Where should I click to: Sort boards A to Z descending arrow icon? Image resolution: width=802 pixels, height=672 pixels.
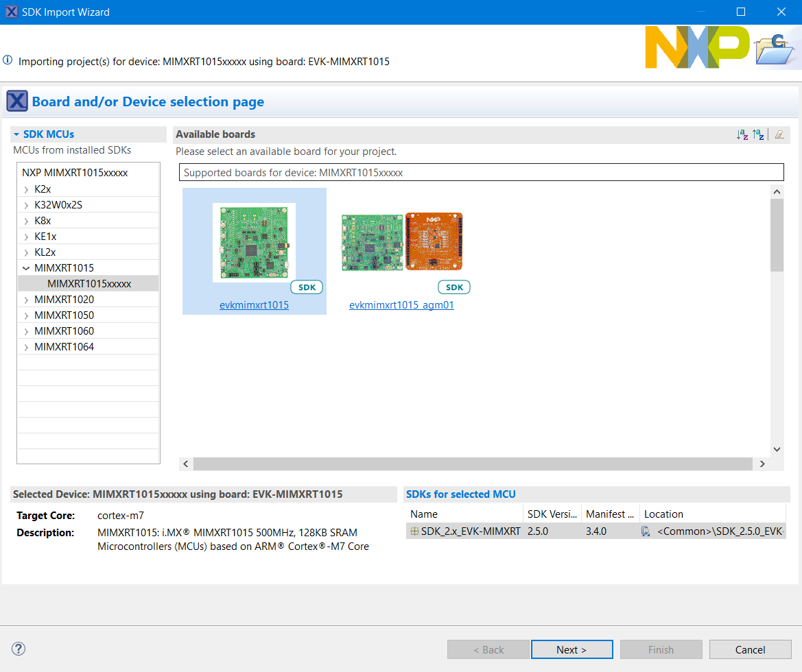(742, 134)
